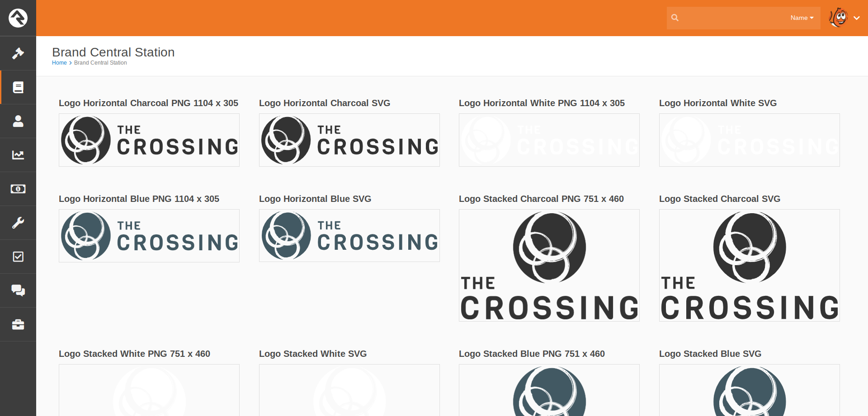
Task: Go to Home breadcrumb link
Action: 59,63
